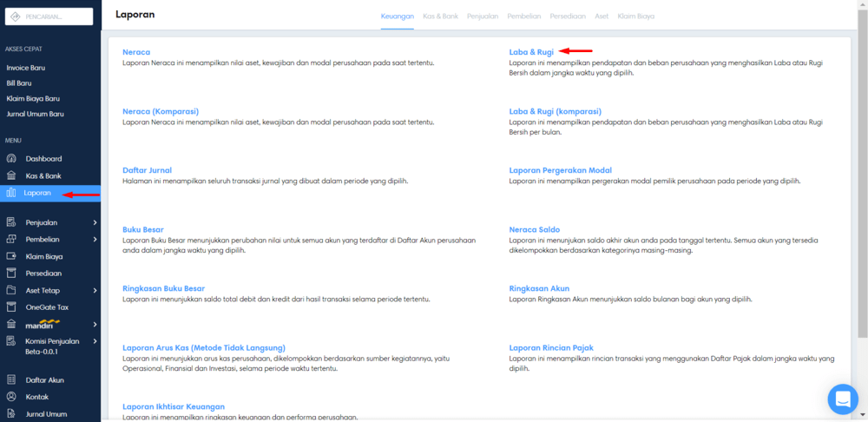Open Laporan Arus Kas report
The width and height of the screenshot is (868, 422).
tap(204, 348)
